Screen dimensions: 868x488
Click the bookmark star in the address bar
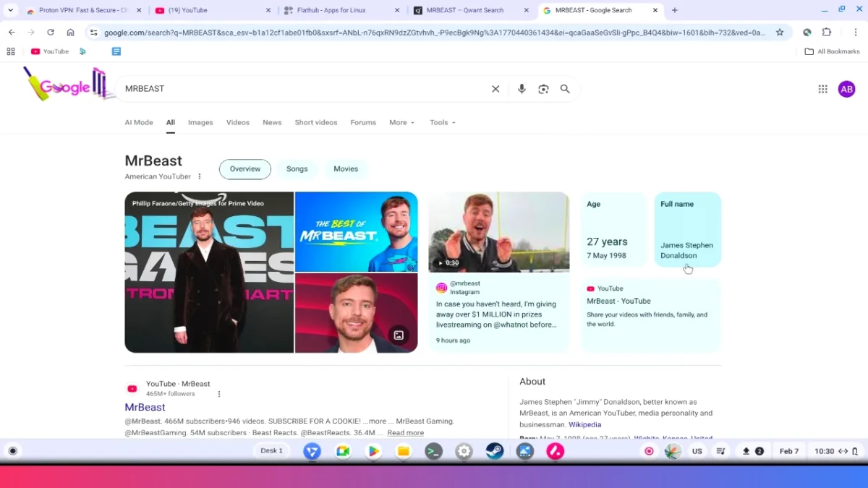point(780,32)
